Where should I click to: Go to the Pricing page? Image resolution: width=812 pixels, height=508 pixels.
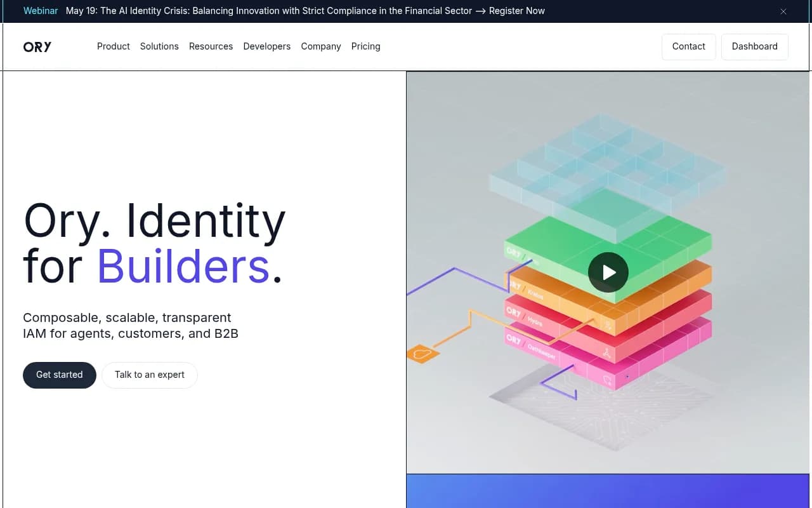coord(366,46)
